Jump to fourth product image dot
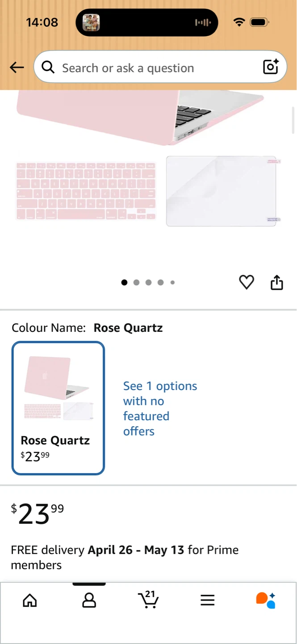 tap(160, 282)
